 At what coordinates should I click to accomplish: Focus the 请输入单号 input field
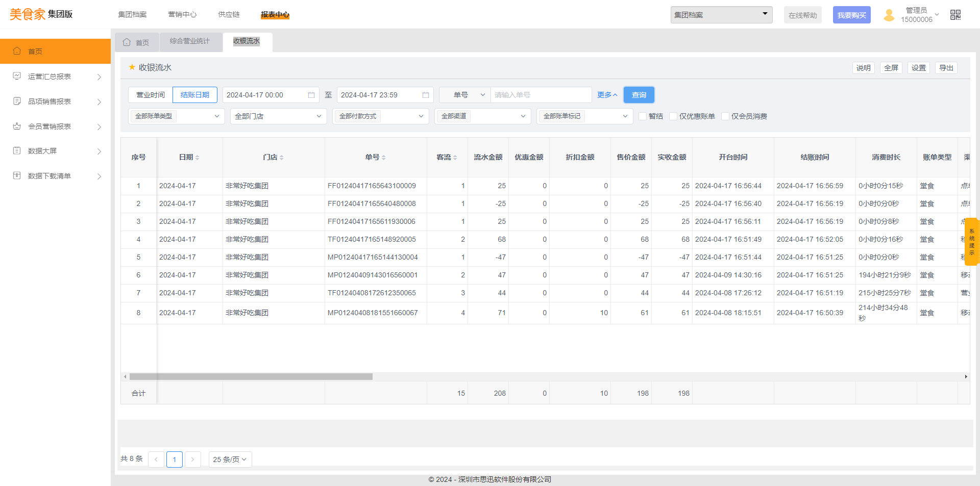point(541,95)
